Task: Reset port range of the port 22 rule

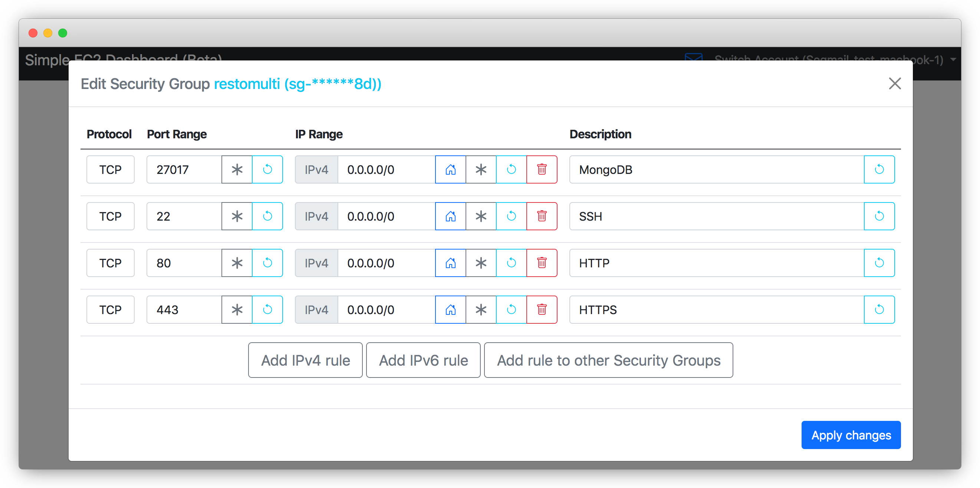Action: 267,216
